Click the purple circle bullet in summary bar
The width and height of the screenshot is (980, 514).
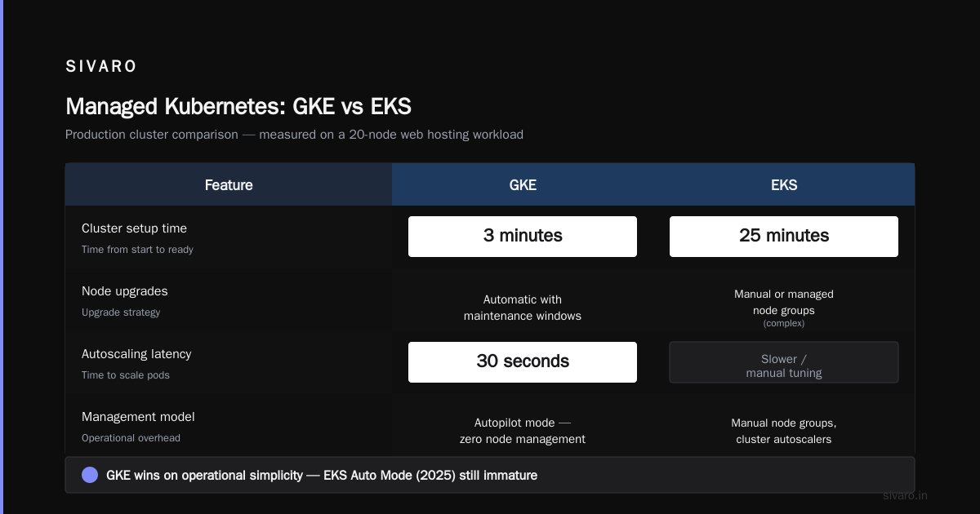[90, 475]
